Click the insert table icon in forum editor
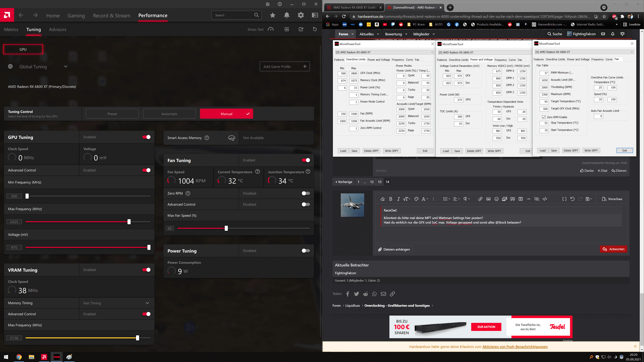 521,199
